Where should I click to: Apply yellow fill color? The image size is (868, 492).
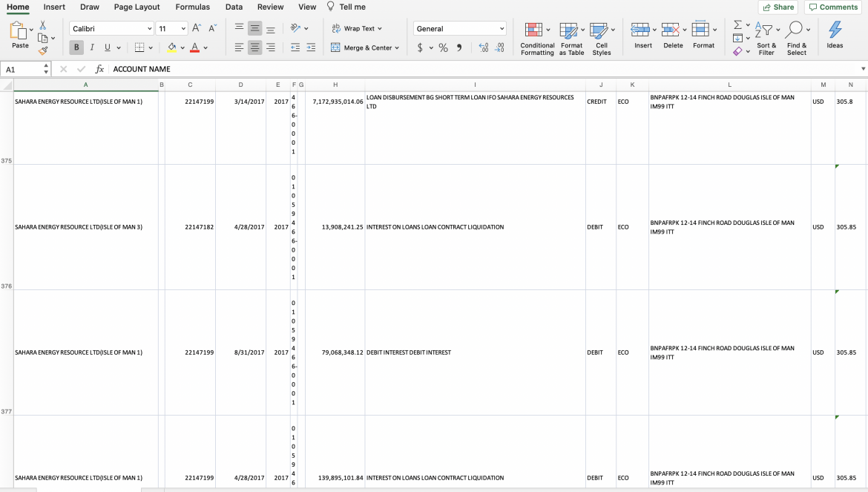tap(171, 47)
